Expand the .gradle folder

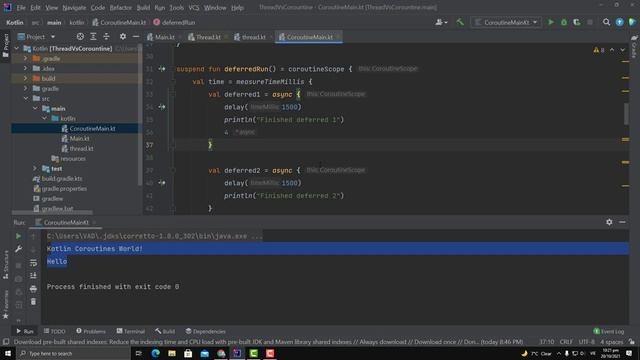click(x=26, y=58)
